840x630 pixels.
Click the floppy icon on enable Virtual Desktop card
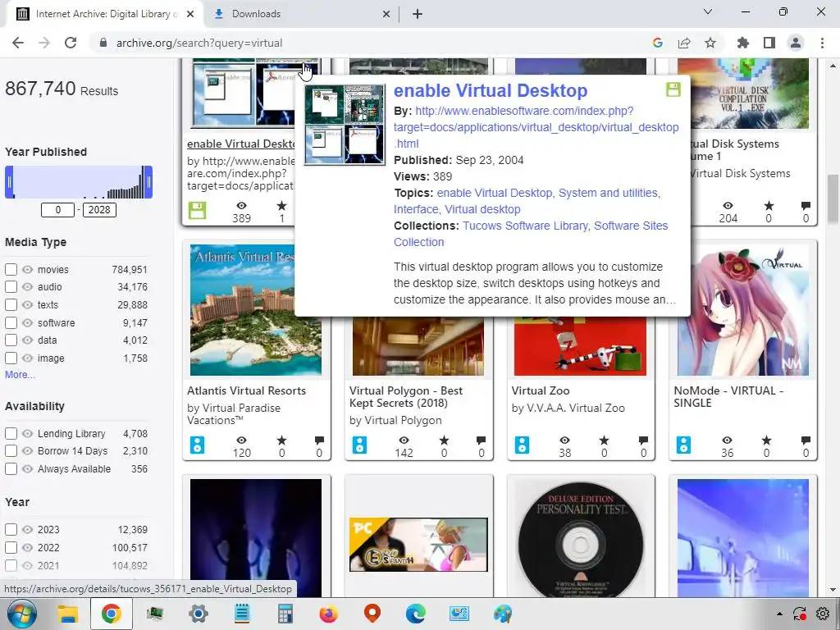197,210
